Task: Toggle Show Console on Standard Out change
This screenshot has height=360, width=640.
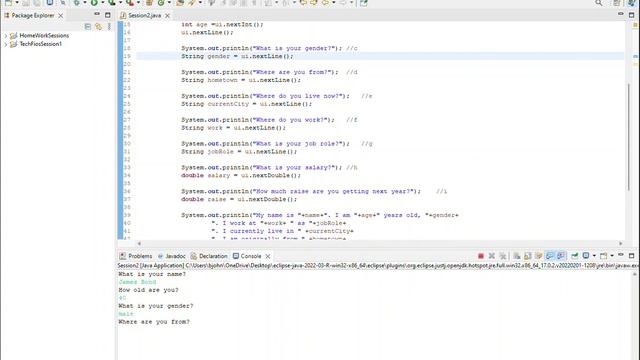Action: pyautogui.click(x=550, y=256)
